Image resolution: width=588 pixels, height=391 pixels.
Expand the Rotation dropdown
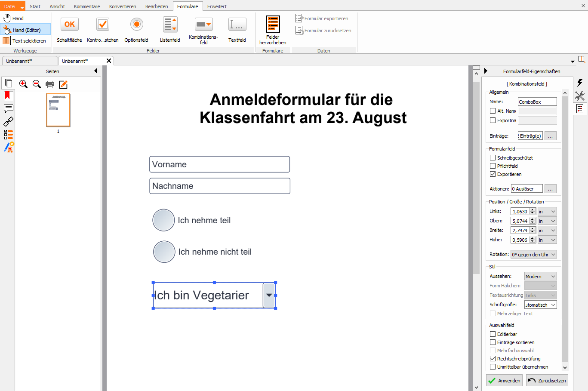point(533,255)
